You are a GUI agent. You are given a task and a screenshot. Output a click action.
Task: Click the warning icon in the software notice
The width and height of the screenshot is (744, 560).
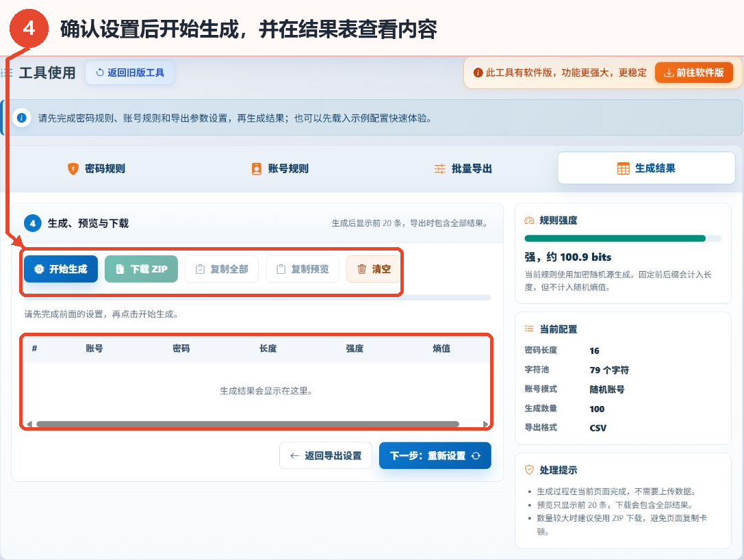pos(478,73)
